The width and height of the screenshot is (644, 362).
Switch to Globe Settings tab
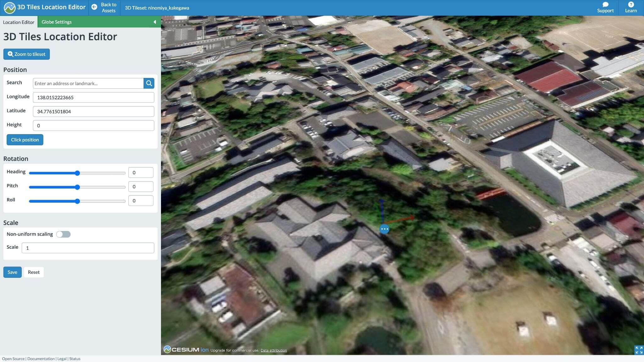coord(57,22)
